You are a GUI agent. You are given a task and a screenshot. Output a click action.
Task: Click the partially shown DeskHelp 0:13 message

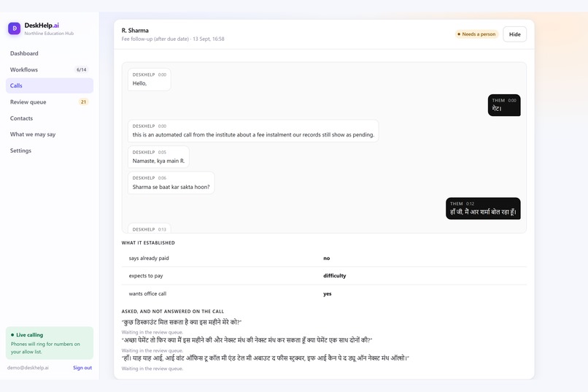(x=150, y=228)
